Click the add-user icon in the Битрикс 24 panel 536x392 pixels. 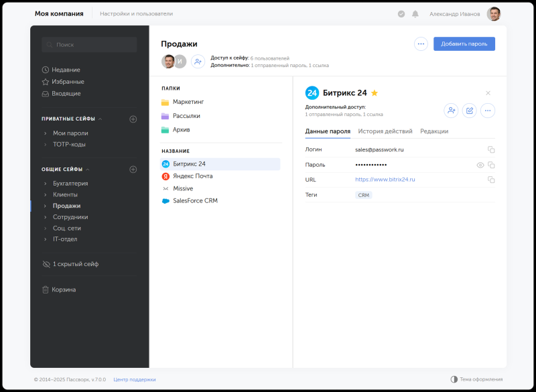click(x=451, y=111)
